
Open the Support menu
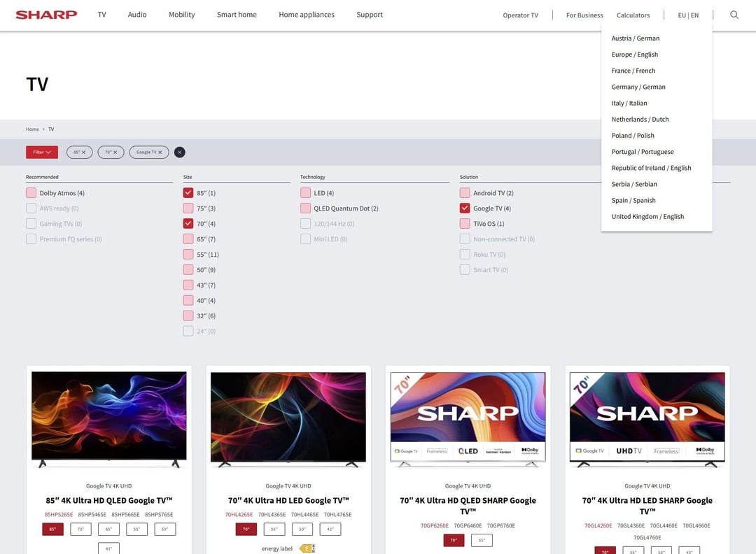[x=370, y=15]
